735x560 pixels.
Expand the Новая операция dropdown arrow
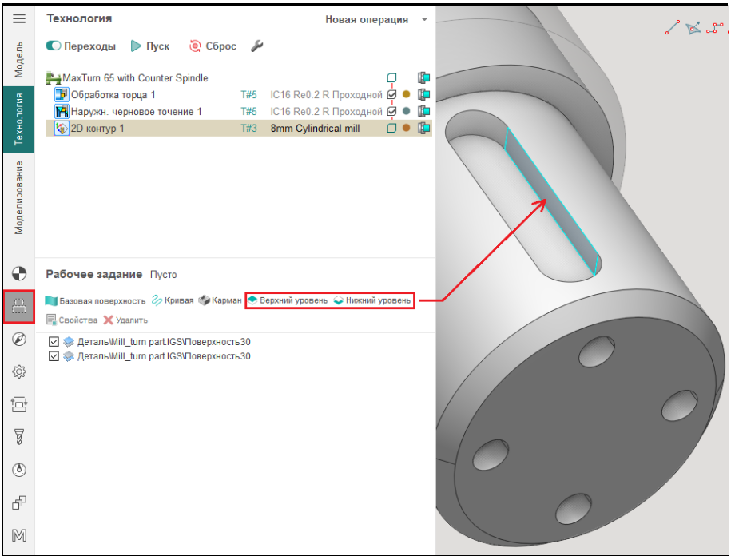pyautogui.click(x=424, y=19)
